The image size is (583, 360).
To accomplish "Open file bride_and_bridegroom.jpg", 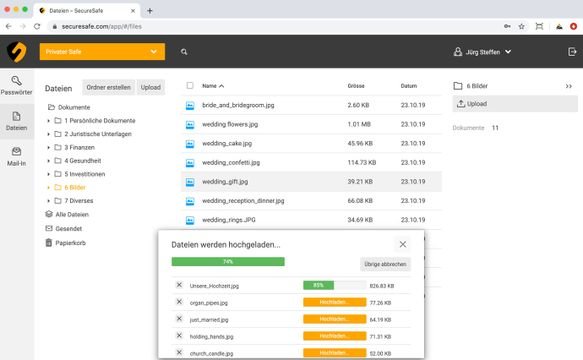I will pos(238,105).
